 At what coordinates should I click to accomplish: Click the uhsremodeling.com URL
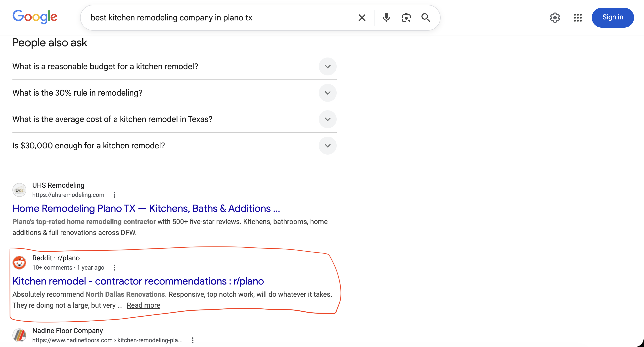point(68,195)
